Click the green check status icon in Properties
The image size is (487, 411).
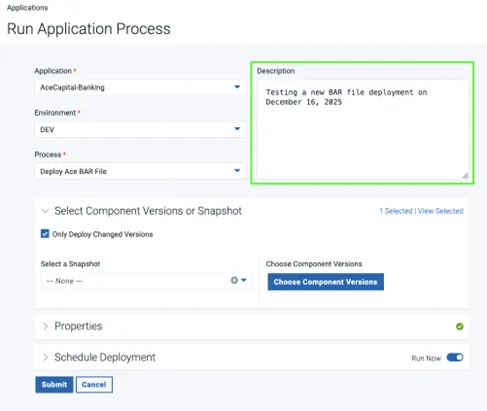pos(460,326)
